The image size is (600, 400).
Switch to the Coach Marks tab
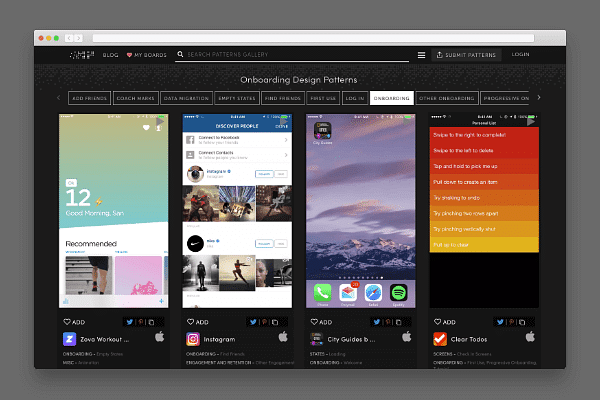pos(136,98)
